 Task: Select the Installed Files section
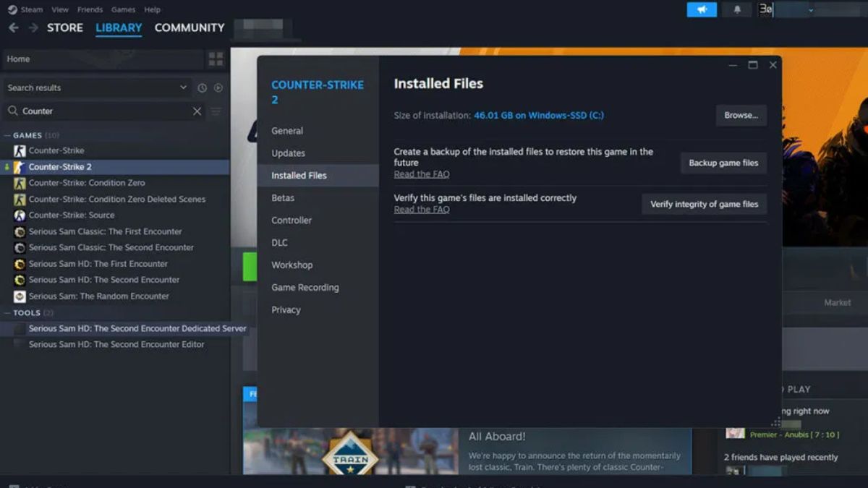318,176
